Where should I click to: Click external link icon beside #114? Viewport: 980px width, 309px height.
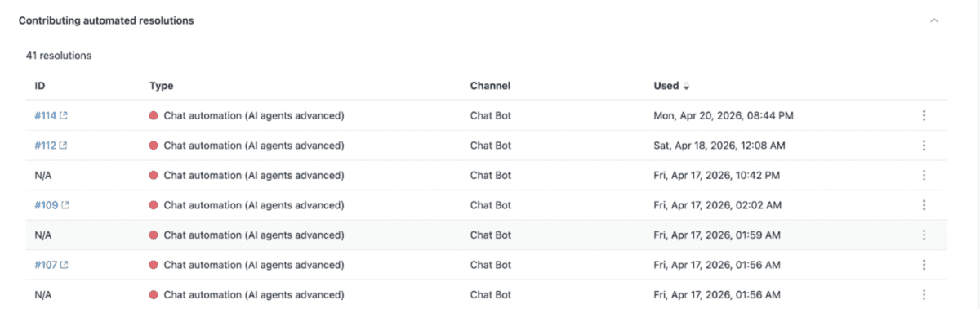pyautogui.click(x=64, y=116)
